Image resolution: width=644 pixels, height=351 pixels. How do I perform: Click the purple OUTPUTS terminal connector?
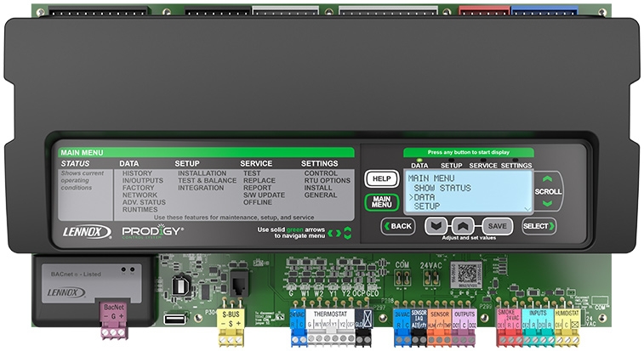tap(464, 327)
